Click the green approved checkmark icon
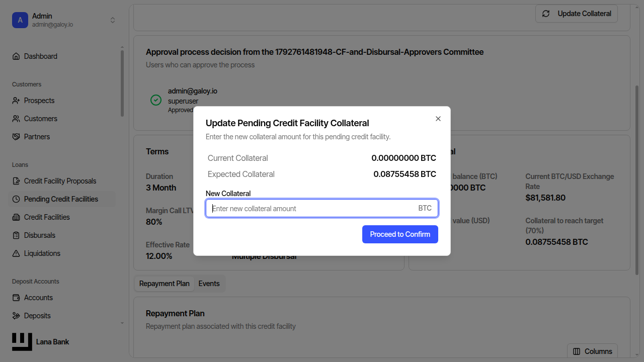 [x=156, y=100]
